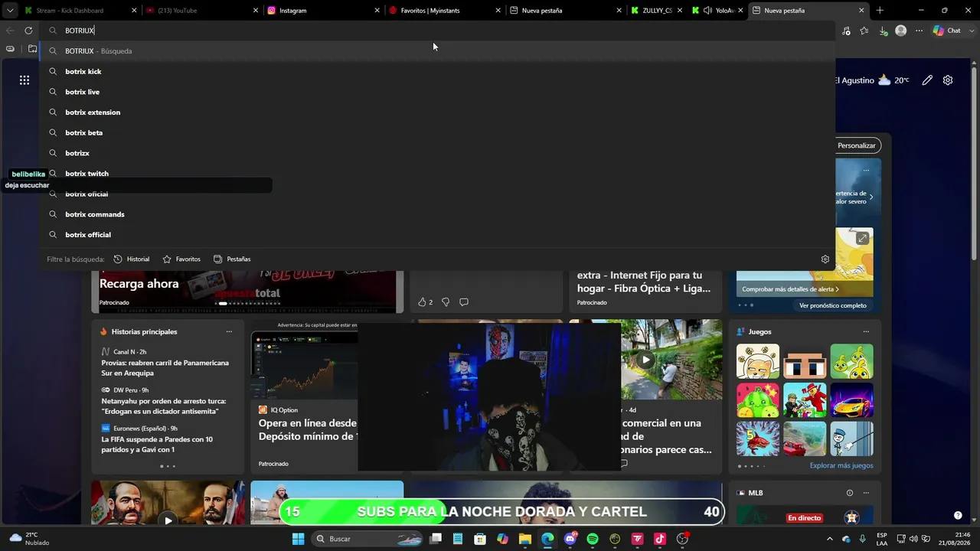Choose the 'botrix commands' suggestion

[437, 214]
